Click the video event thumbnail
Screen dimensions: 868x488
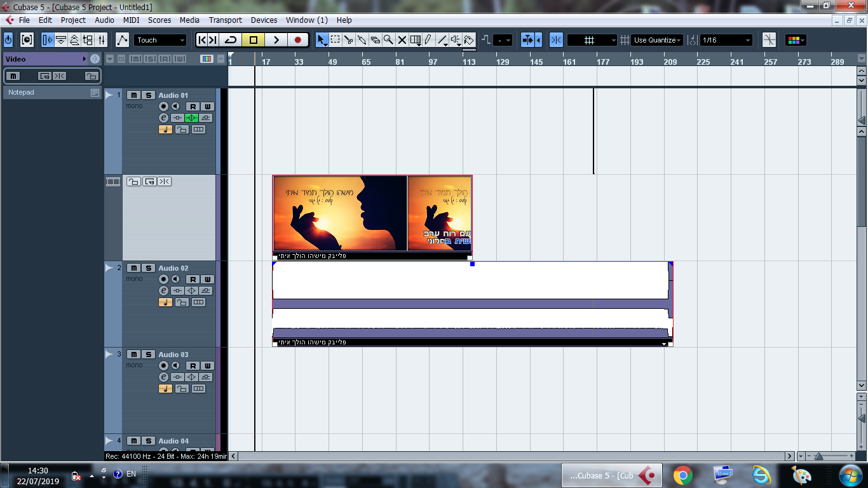pyautogui.click(x=372, y=213)
